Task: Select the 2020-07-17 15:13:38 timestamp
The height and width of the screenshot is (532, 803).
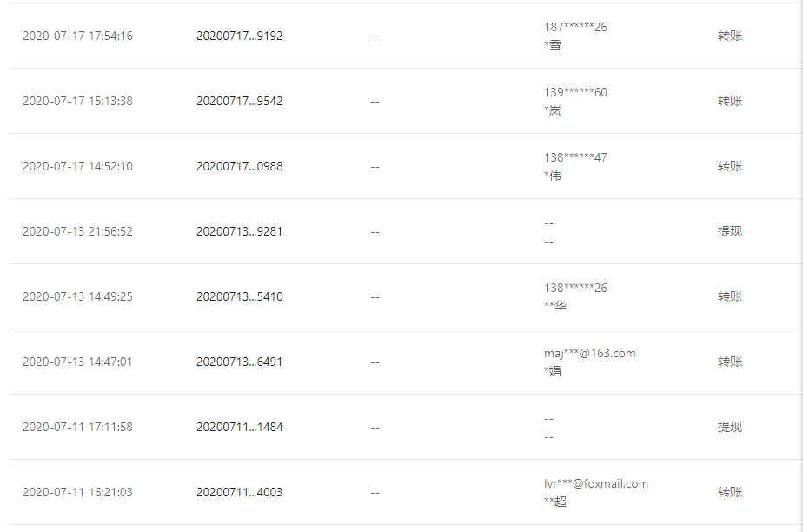Action: click(x=77, y=101)
